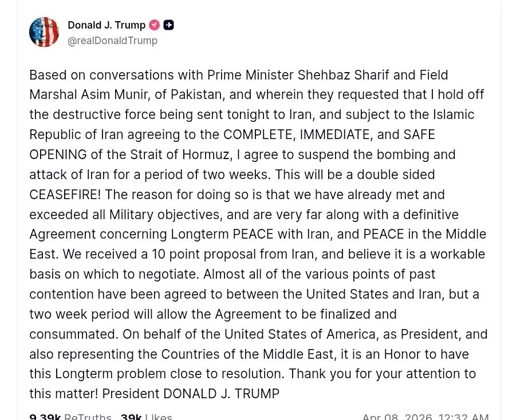Open the @realDonaldTrump handle link

coord(112,41)
